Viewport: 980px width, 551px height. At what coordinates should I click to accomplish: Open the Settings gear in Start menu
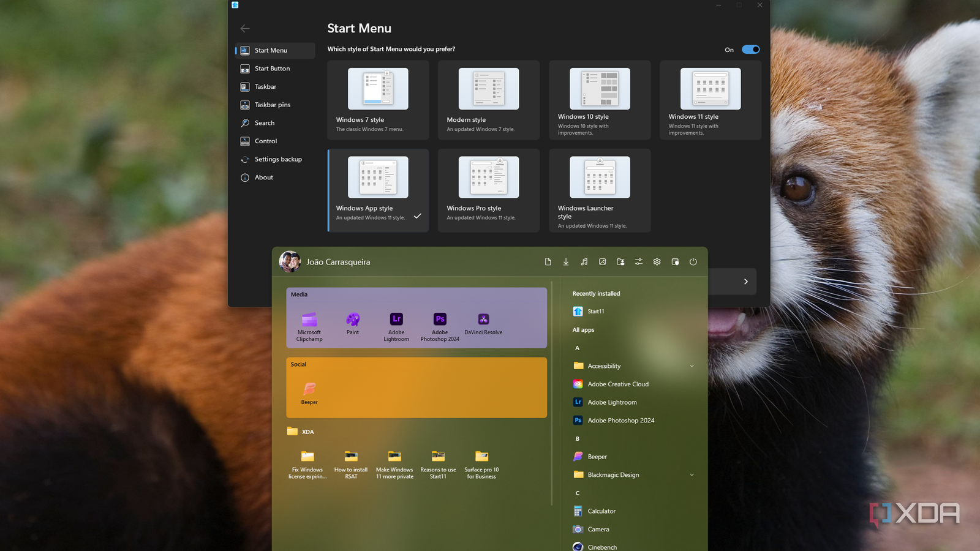point(657,262)
